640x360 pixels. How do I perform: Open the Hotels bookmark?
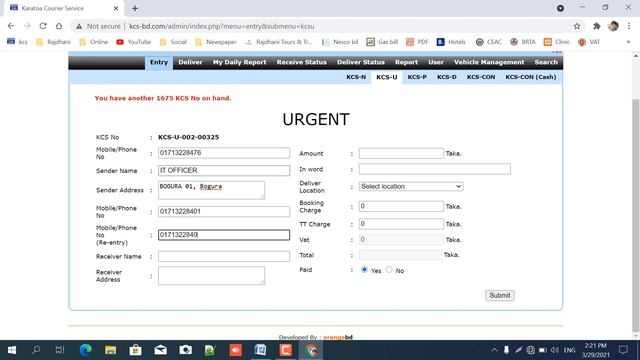451,42
